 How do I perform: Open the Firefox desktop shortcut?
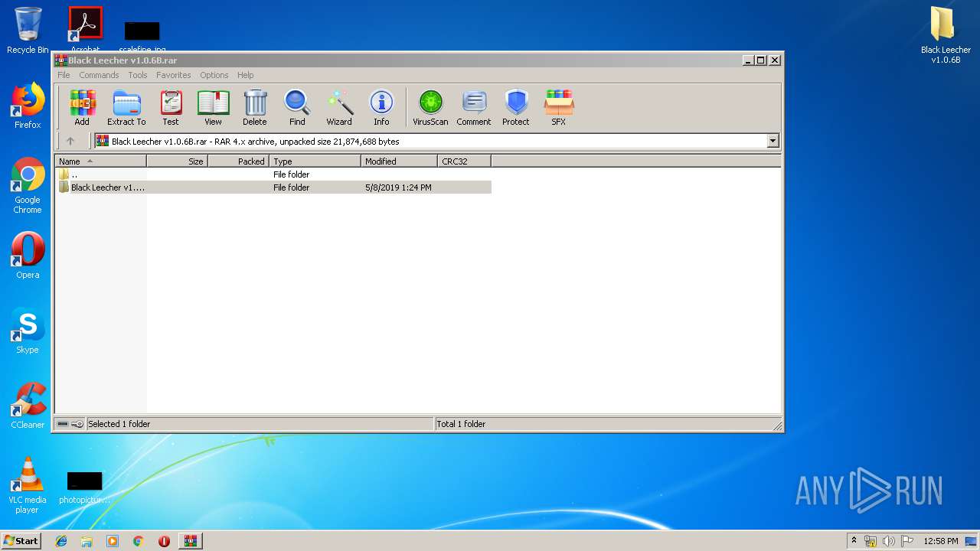(x=28, y=106)
